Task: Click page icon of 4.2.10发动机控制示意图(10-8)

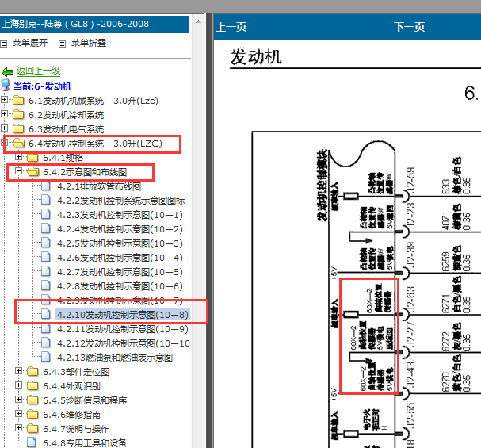Action: tap(46, 315)
